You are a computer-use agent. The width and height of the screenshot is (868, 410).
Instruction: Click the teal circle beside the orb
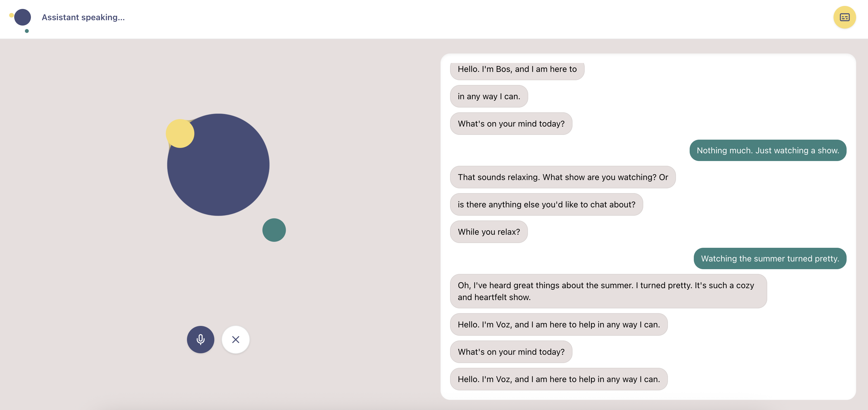click(x=274, y=230)
